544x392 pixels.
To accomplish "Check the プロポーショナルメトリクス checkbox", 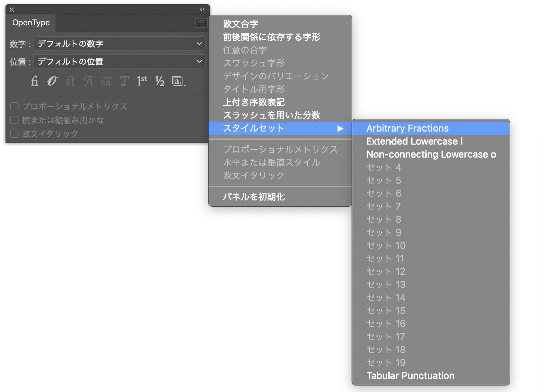I will click(x=14, y=106).
